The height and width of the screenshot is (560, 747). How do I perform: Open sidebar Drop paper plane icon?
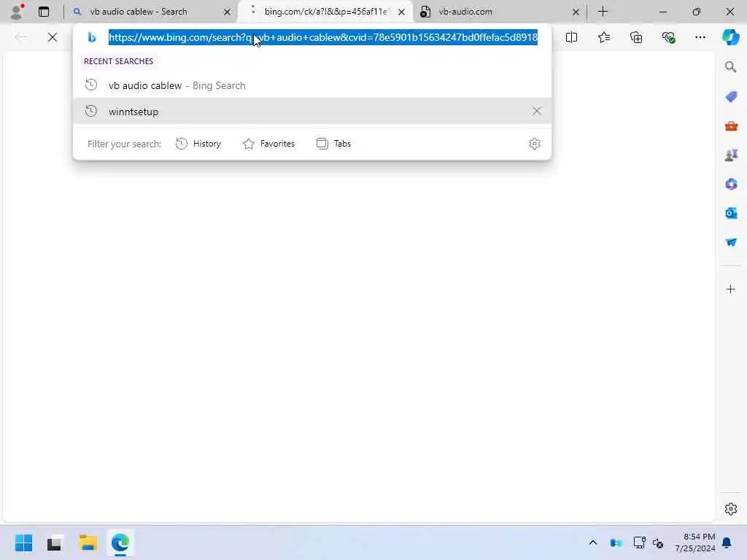tap(731, 242)
